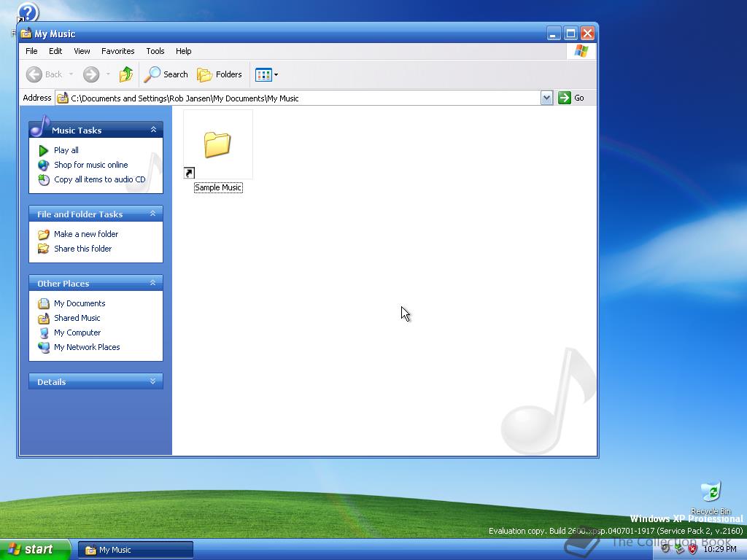Select the Sample Music folder thumbnail

217,144
